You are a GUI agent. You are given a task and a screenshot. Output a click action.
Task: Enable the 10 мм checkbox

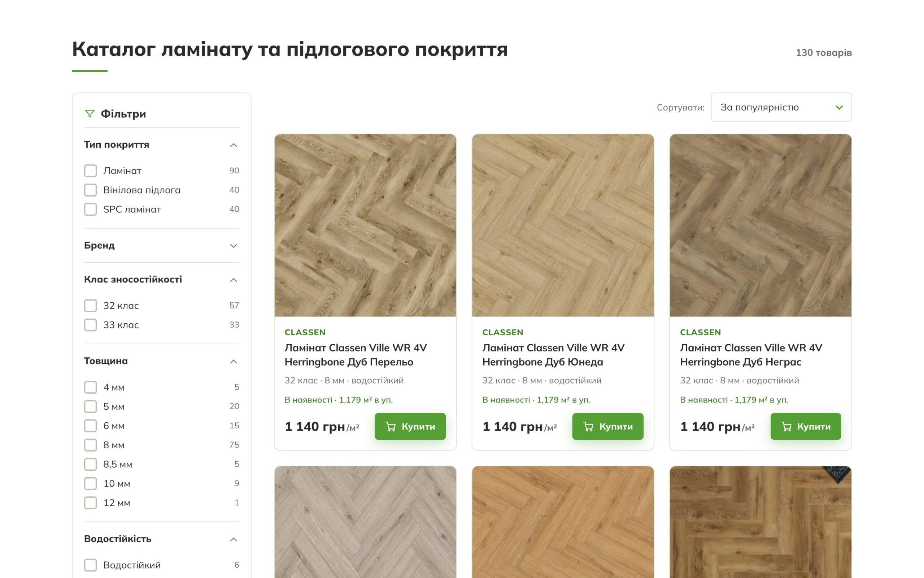(91, 484)
